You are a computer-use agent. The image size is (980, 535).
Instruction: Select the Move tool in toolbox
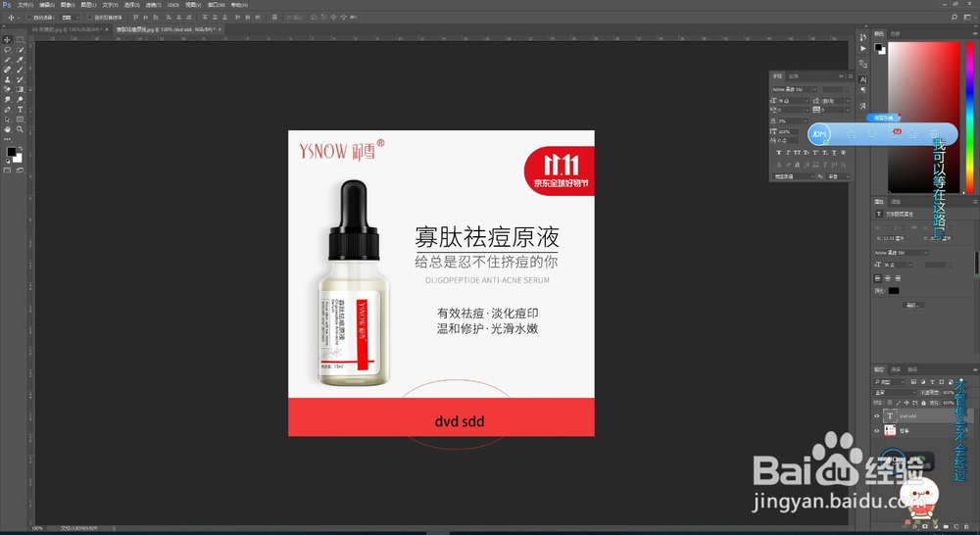7,40
